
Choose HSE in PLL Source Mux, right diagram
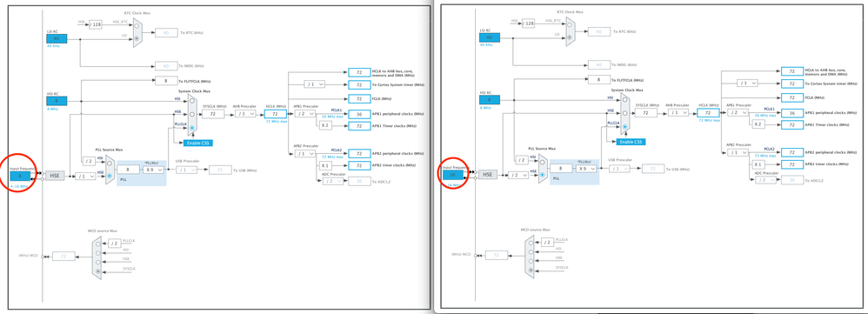tap(542, 175)
